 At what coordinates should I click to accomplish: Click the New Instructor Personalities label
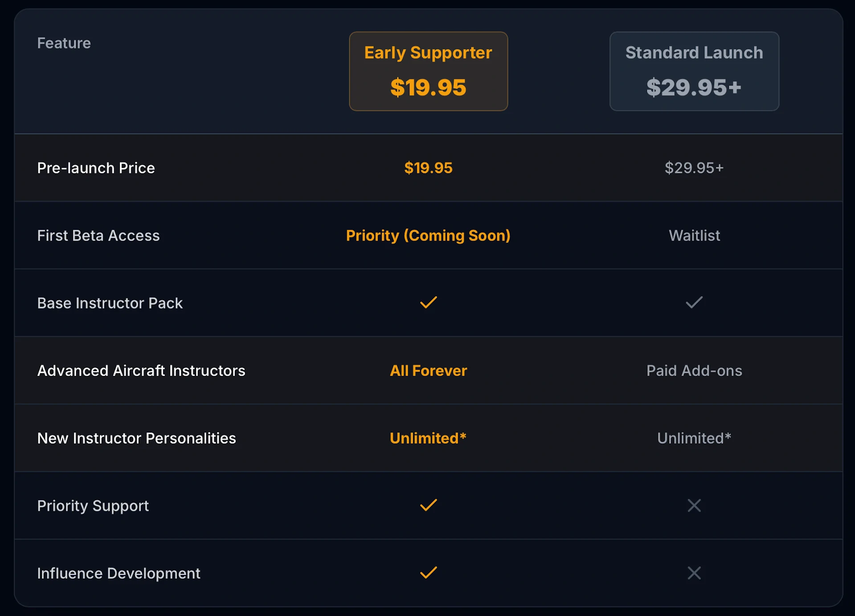[137, 438]
